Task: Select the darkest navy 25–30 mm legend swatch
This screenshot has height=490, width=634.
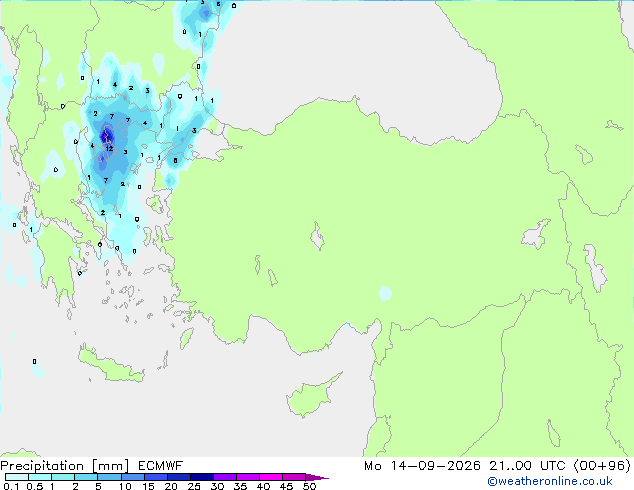Action: pyautogui.click(x=202, y=477)
